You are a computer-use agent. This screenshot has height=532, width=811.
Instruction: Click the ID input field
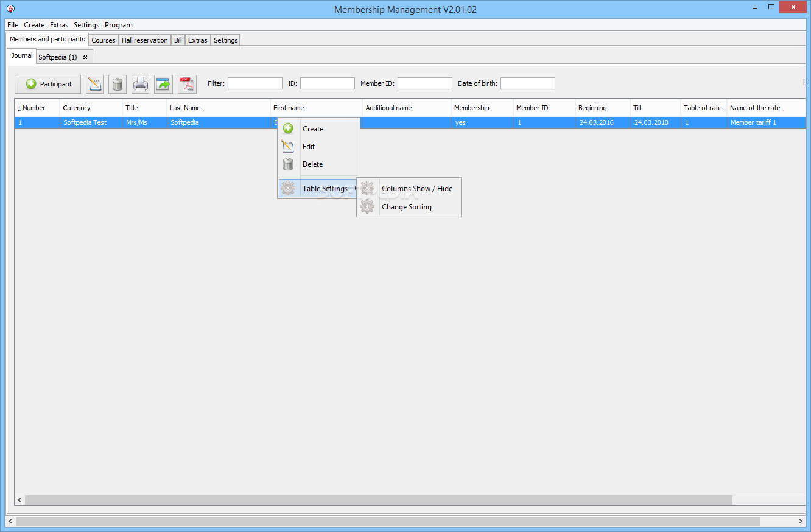328,83
